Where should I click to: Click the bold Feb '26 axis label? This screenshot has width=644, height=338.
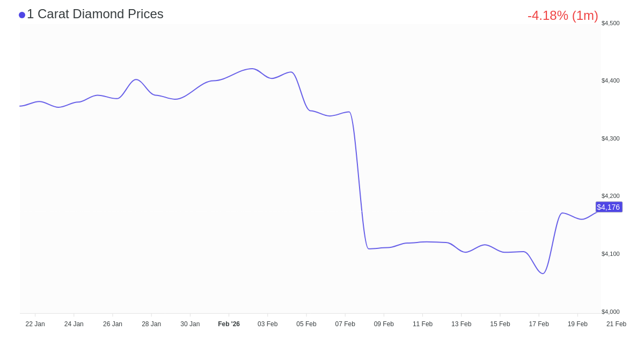[229, 324]
